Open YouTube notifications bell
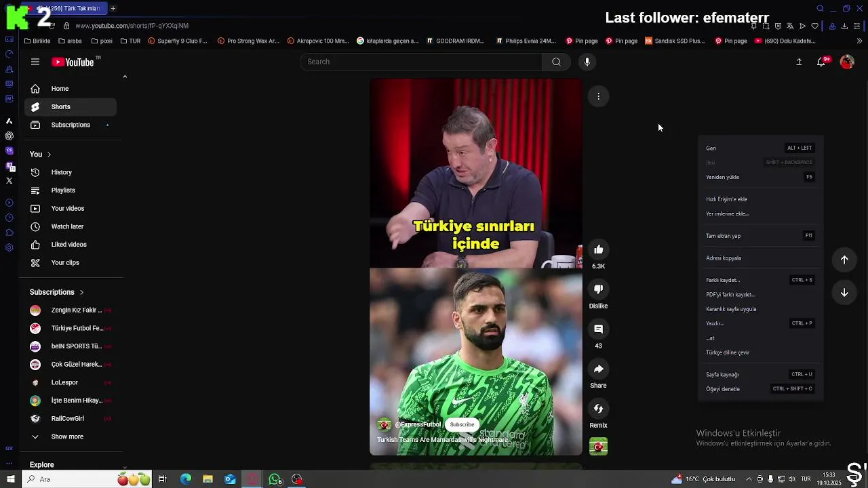 [x=821, y=62]
